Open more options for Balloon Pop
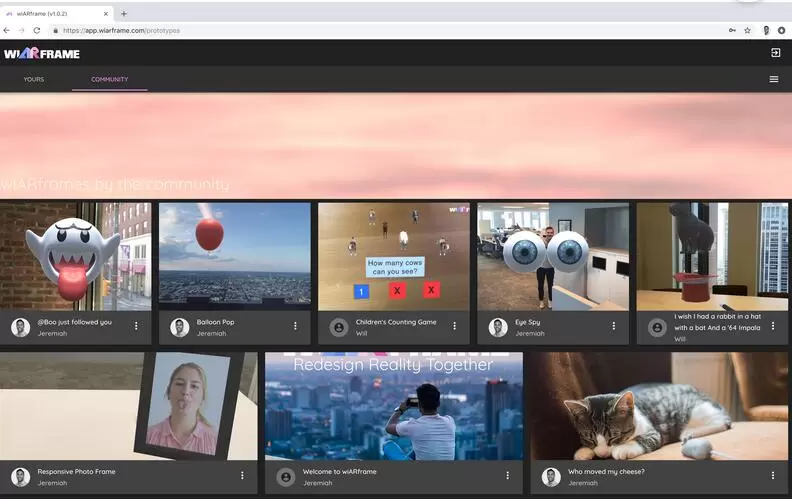 tap(295, 326)
